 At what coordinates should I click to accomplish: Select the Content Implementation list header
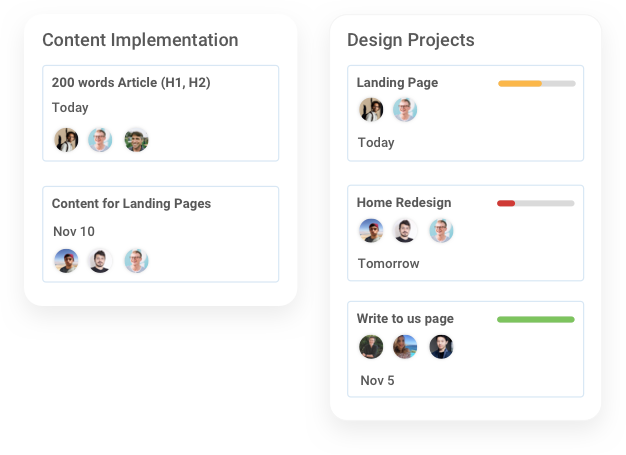[140, 40]
